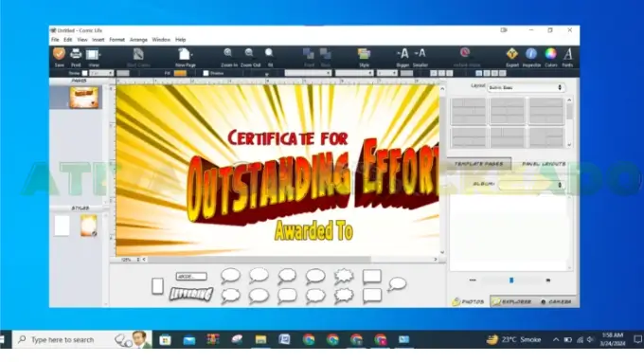Click the small-thumbnail icon left of slider
The height and width of the screenshot is (362, 644).
tap(473, 281)
